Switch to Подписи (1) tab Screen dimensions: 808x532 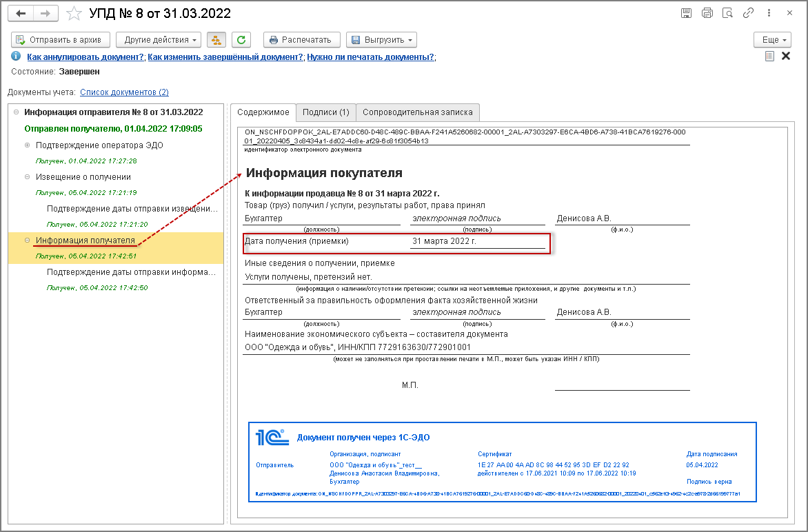(x=325, y=112)
